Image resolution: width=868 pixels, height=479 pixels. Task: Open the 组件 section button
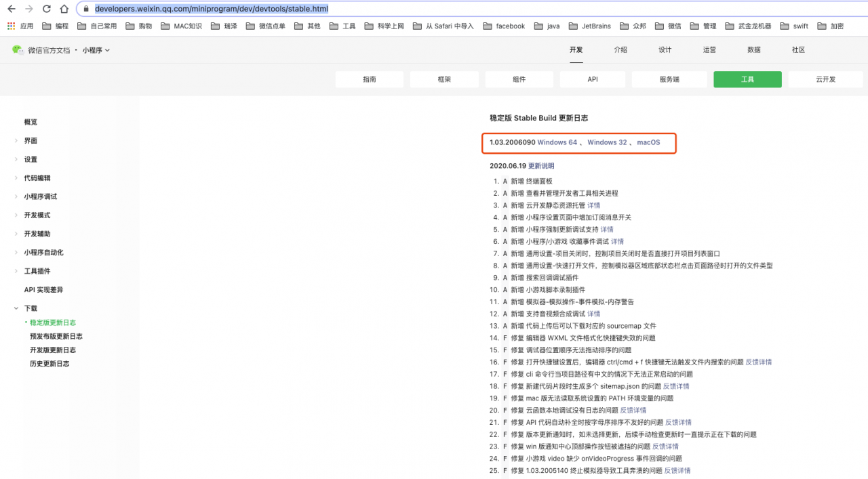point(519,79)
